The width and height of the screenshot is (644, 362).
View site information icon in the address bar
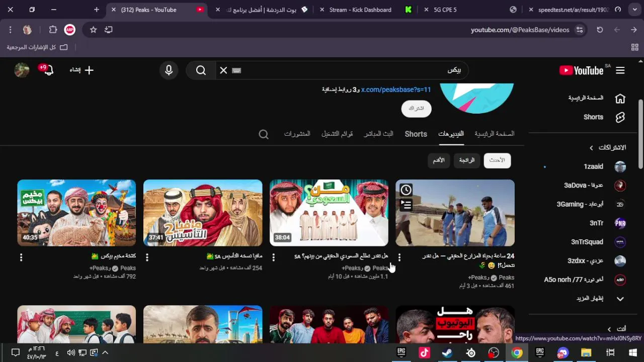click(x=580, y=30)
